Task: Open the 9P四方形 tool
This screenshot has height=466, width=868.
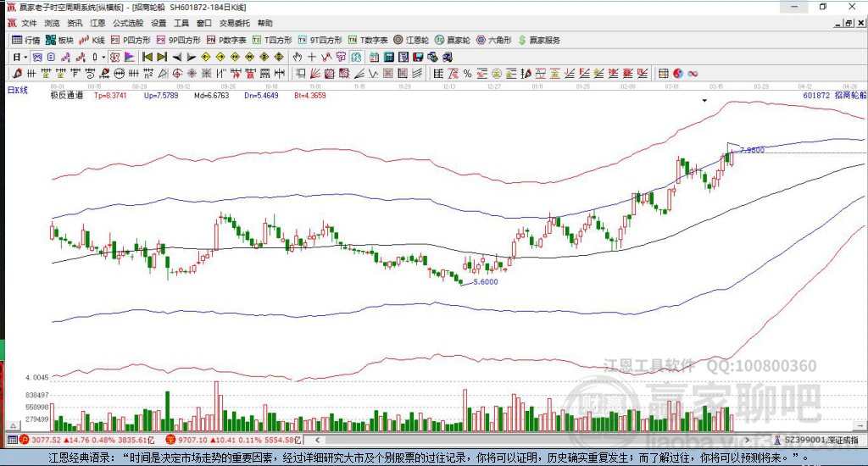Action: click(178, 40)
